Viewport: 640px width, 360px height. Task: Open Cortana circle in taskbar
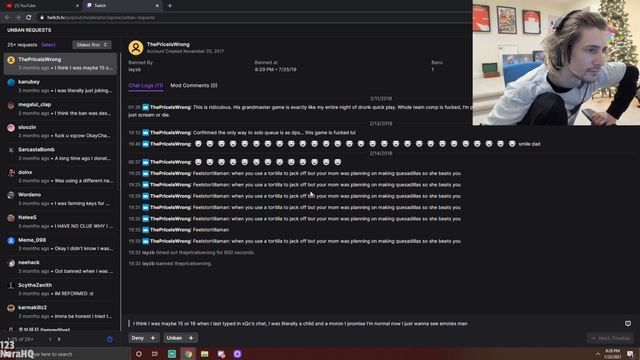coord(139,354)
